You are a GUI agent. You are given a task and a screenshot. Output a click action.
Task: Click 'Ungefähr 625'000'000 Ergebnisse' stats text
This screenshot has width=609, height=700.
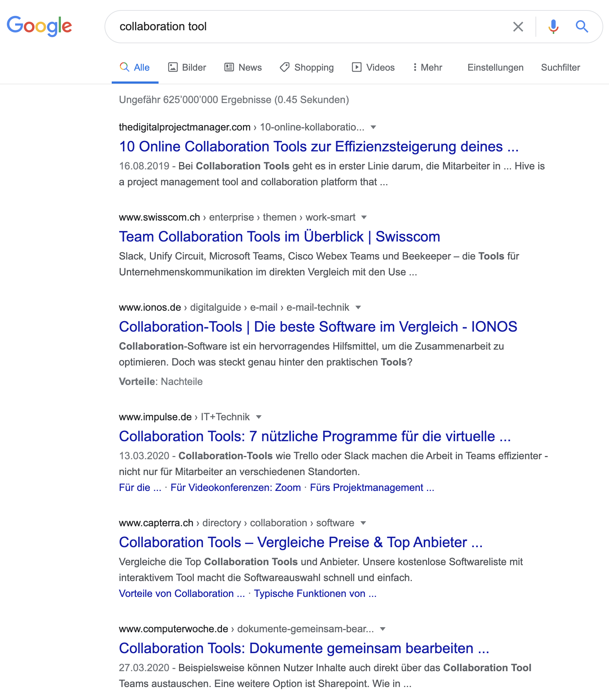pos(234,100)
